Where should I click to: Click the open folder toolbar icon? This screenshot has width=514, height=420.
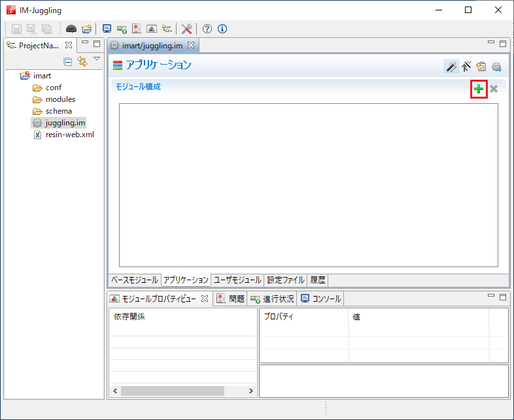[x=86, y=29]
